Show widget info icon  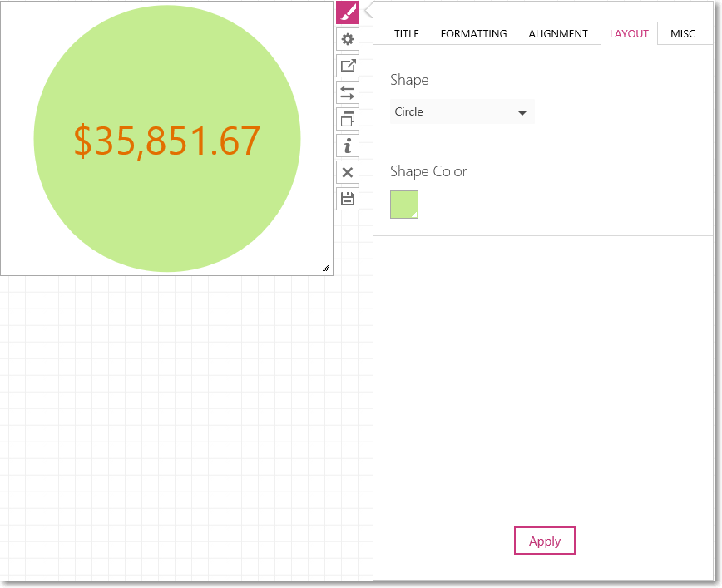tap(348, 146)
